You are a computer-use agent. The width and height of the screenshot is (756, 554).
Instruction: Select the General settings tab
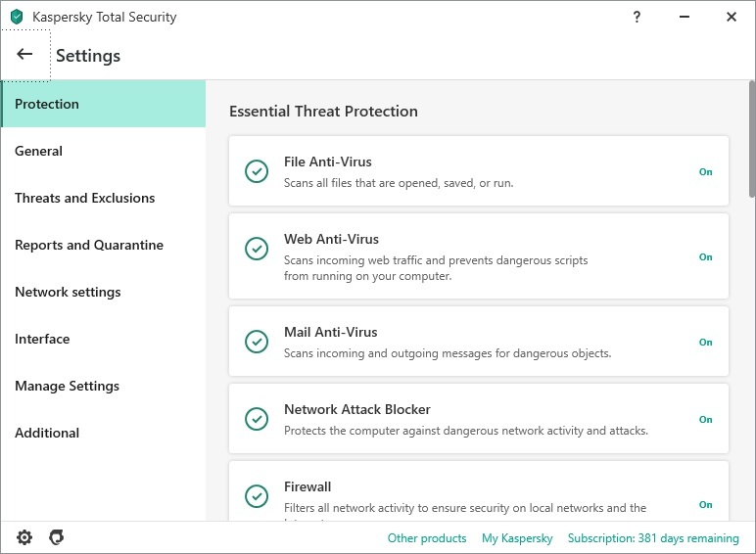39,151
